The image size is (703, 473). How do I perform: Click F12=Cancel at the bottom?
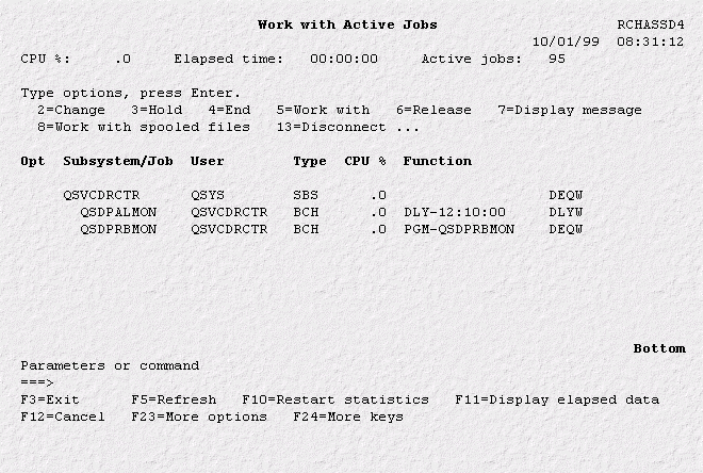point(63,417)
